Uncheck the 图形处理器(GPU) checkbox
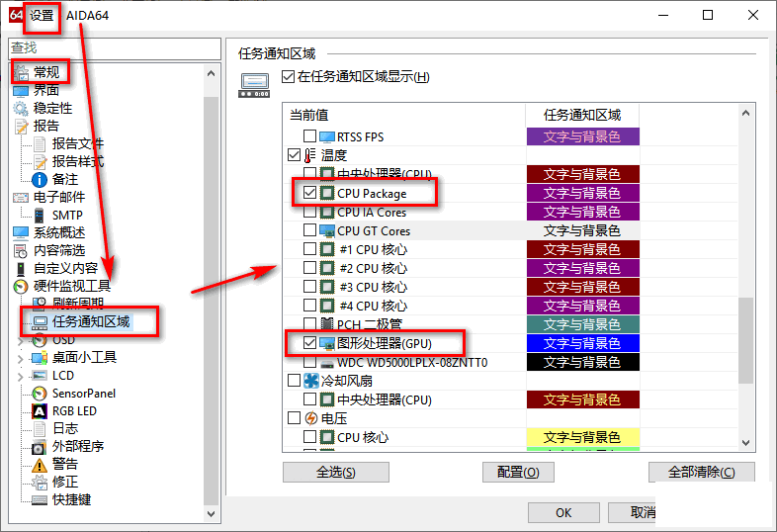Image resolution: width=777 pixels, height=532 pixels. pyautogui.click(x=309, y=342)
